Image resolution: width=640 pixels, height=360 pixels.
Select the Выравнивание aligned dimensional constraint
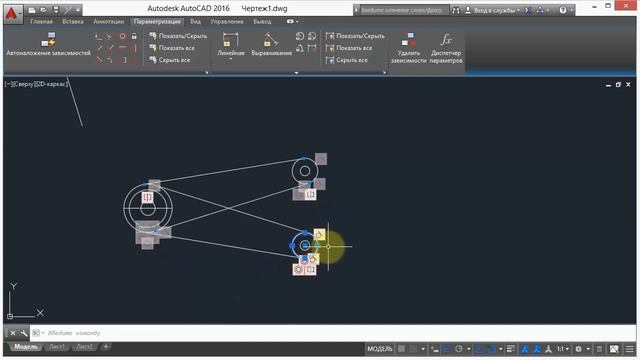tap(271, 44)
